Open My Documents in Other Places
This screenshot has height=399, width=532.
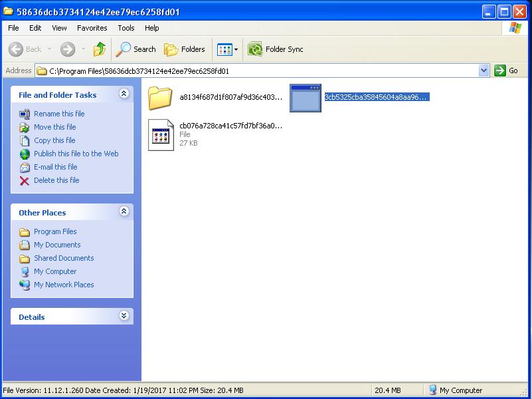(57, 245)
